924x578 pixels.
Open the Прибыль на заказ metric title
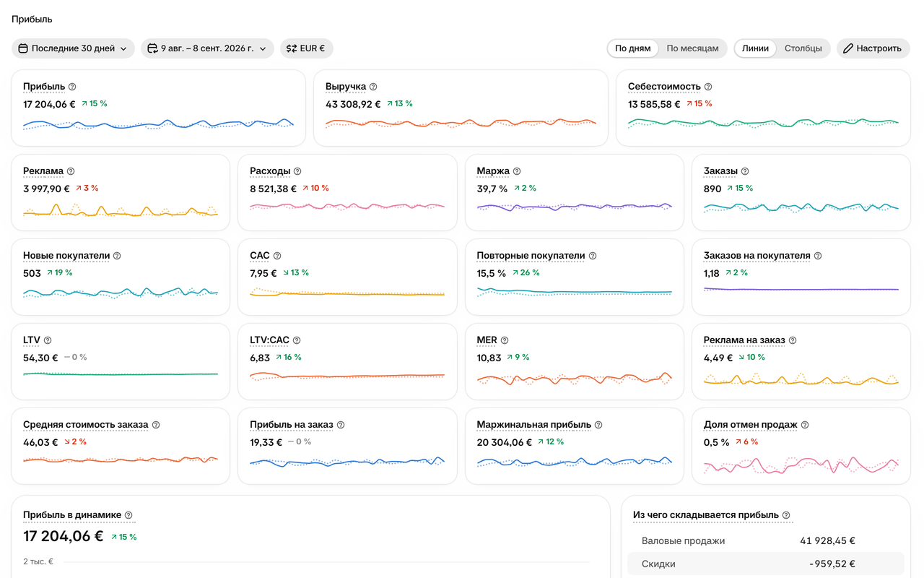(292, 425)
